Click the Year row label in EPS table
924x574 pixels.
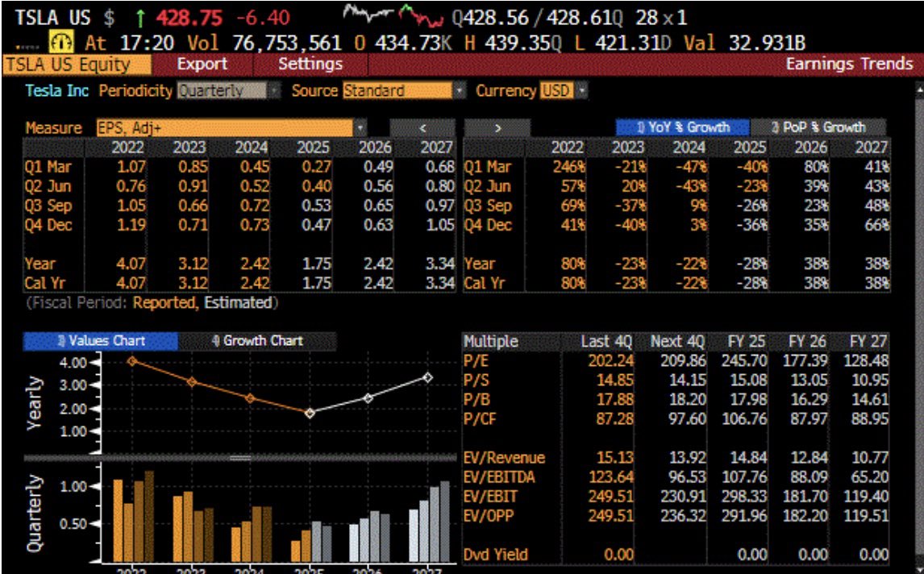coord(40,264)
